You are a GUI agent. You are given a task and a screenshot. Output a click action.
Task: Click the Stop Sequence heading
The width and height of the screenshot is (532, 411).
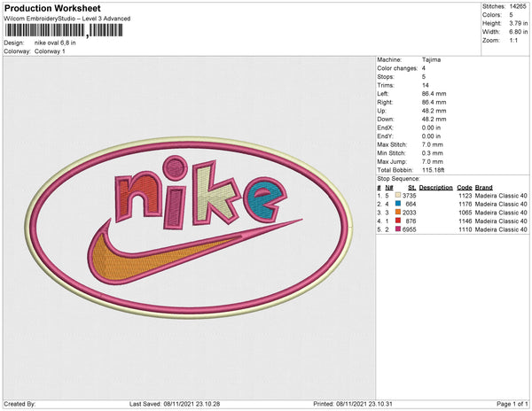[x=398, y=179]
